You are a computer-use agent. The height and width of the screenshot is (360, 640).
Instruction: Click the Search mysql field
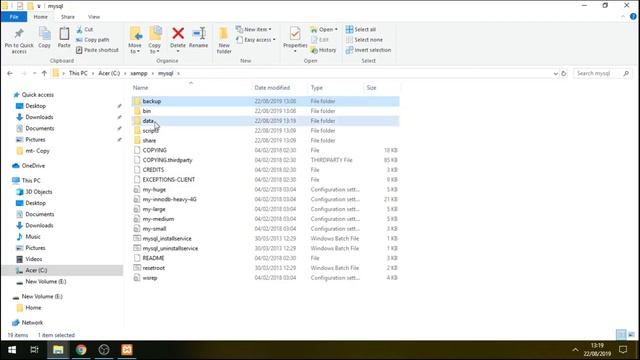point(602,73)
